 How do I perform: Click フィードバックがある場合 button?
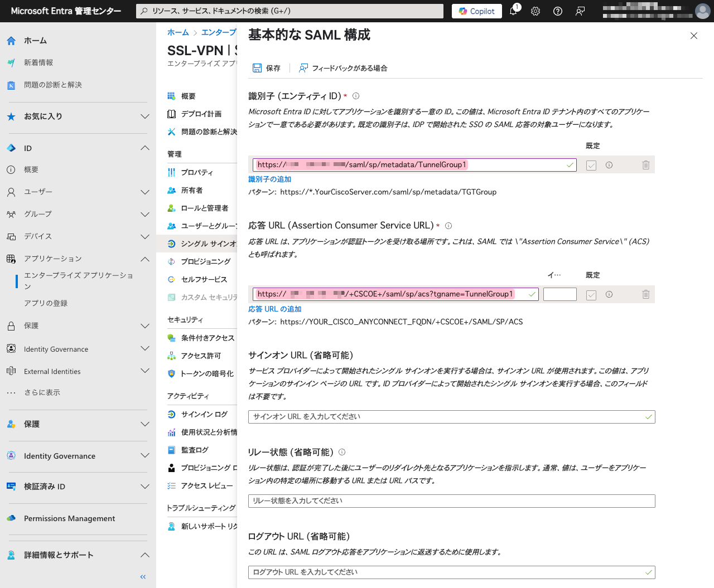pos(343,68)
